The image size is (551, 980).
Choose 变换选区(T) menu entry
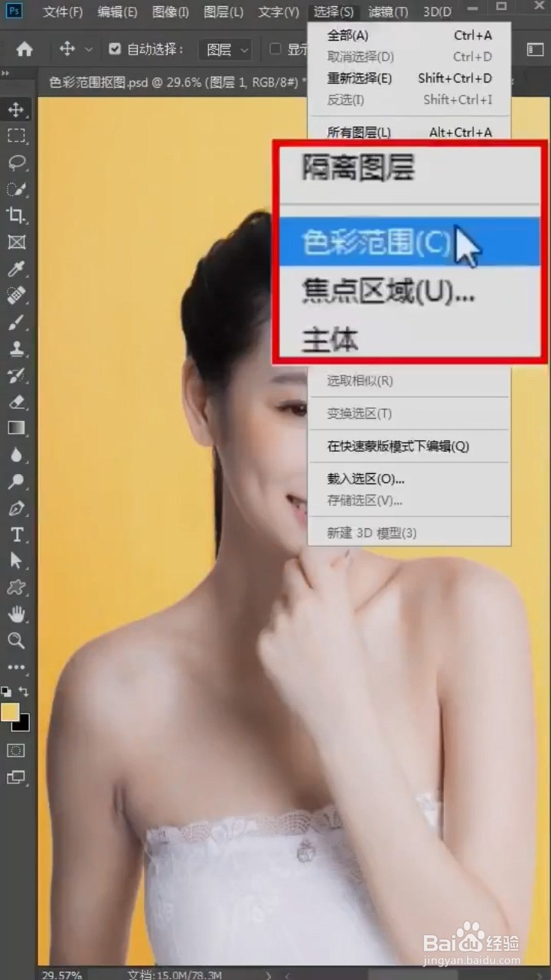click(x=409, y=413)
